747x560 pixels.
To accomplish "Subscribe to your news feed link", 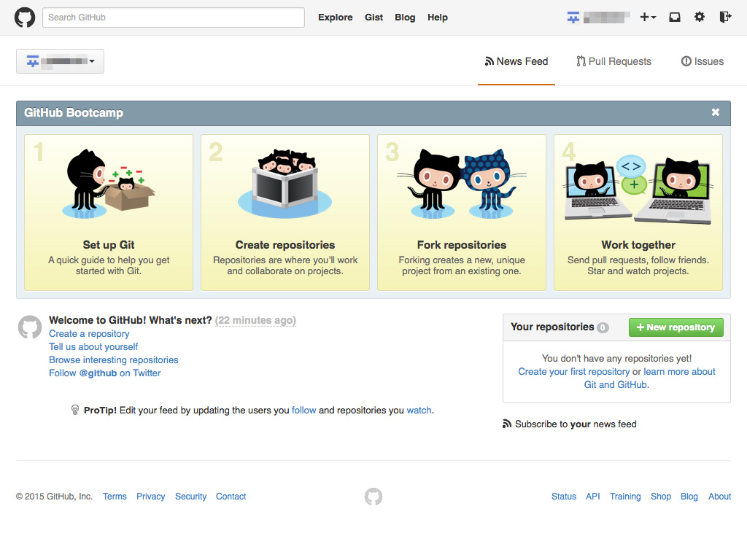I will pos(575,424).
